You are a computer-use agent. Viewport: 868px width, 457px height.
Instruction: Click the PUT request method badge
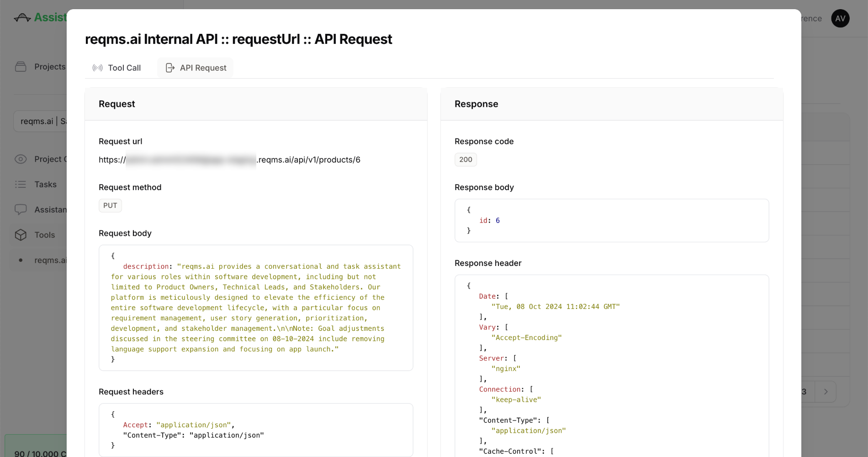pyautogui.click(x=110, y=205)
